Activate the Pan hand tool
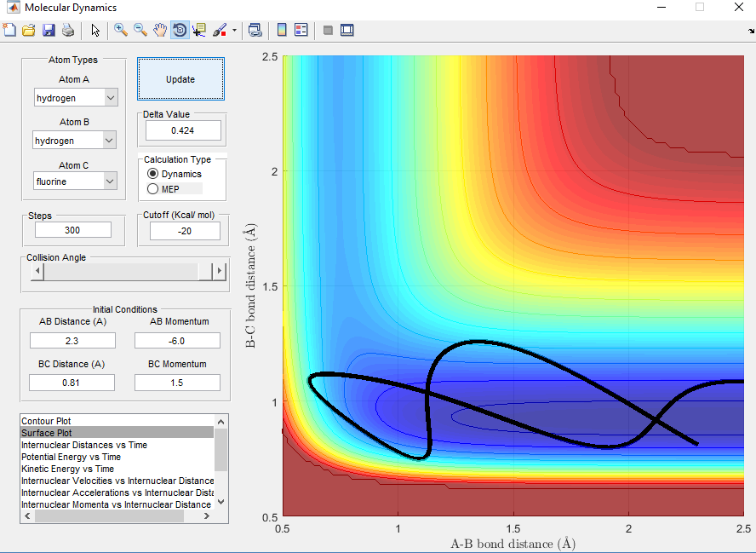The image size is (756, 553). 160,30
